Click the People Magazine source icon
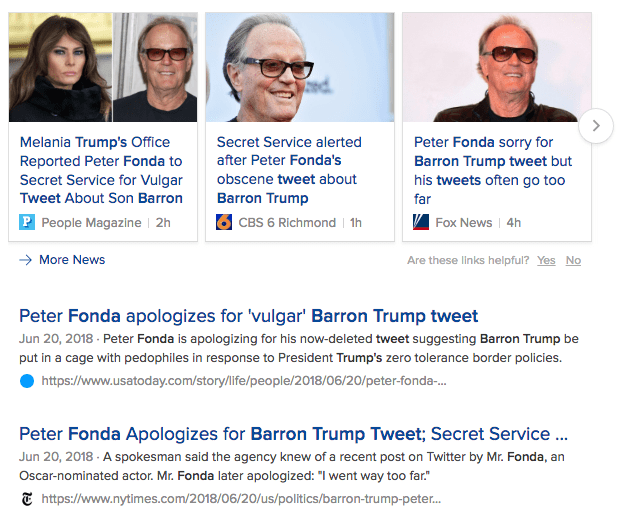The image size is (622, 530). [27, 222]
